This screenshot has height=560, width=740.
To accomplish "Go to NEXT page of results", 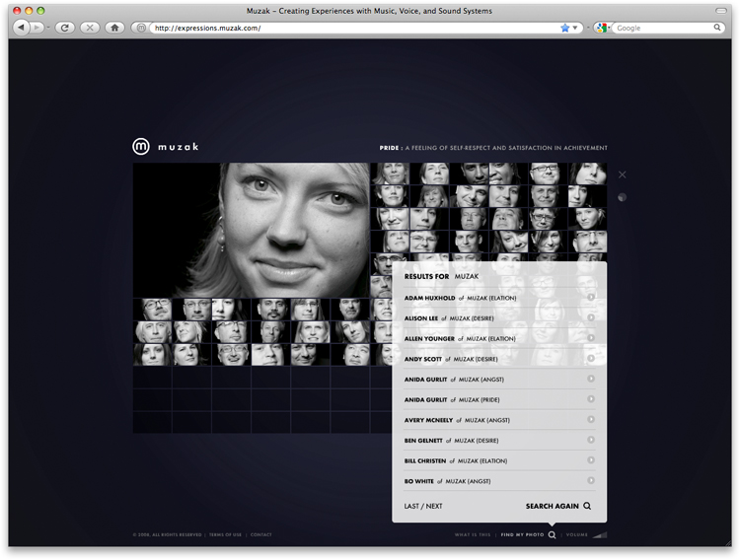I will (434, 506).
